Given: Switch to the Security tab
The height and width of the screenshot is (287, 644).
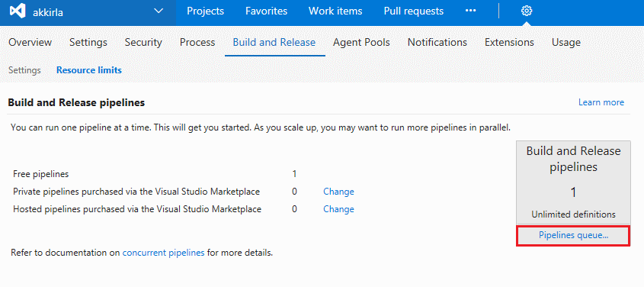Looking at the screenshot, I should (143, 42).
